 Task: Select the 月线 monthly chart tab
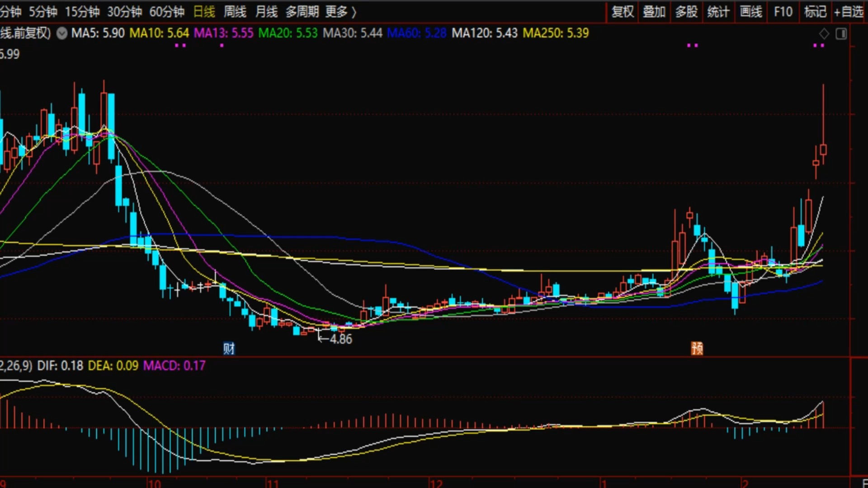pyautogui.click(x=266, y=12)
